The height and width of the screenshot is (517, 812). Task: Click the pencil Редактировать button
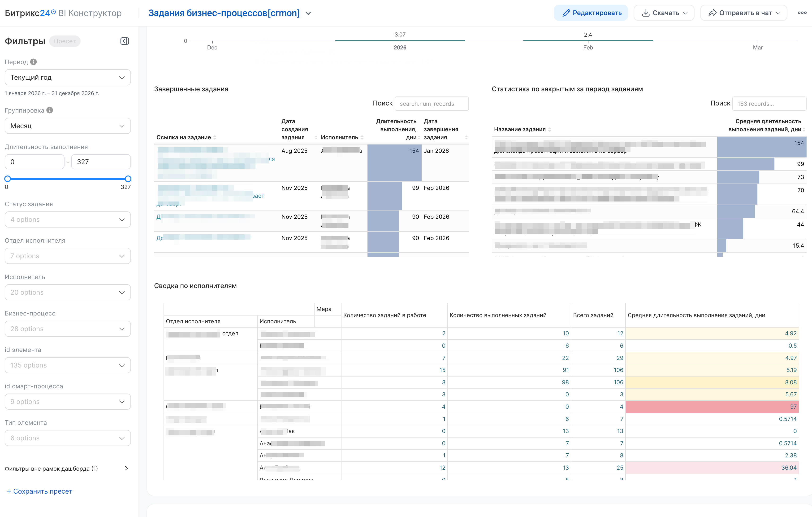(591, 13)
